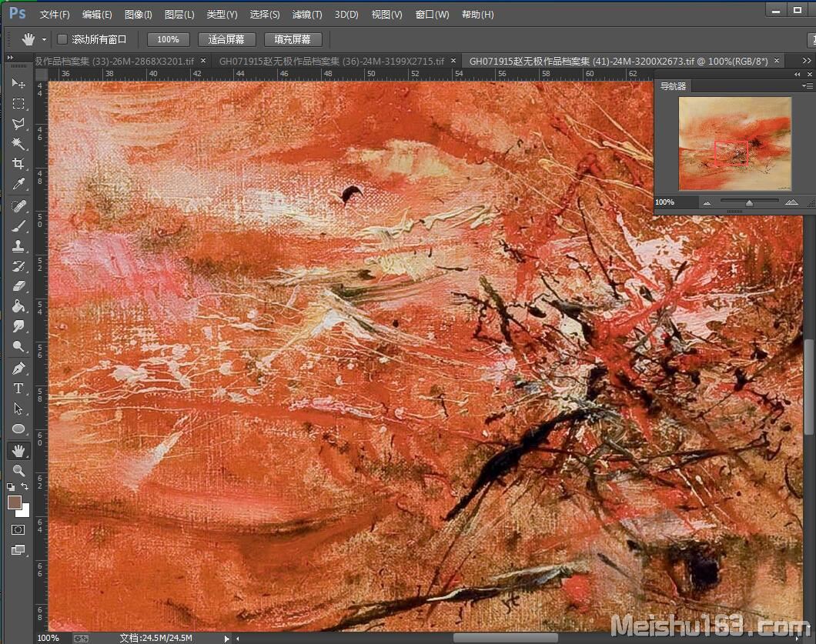Click the vertical scrollbar thumb
Image resolution: width=816 pixels, height=644 pixels.
(809, 386)
